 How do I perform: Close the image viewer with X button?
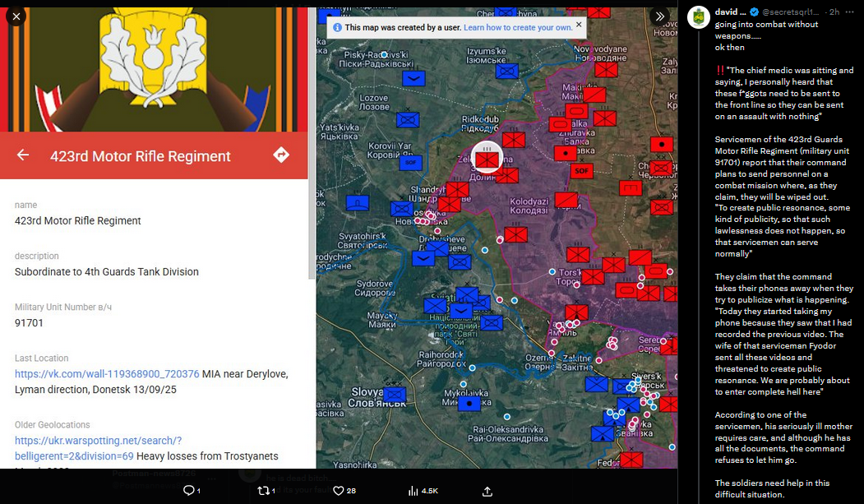[x=16, y=16]
